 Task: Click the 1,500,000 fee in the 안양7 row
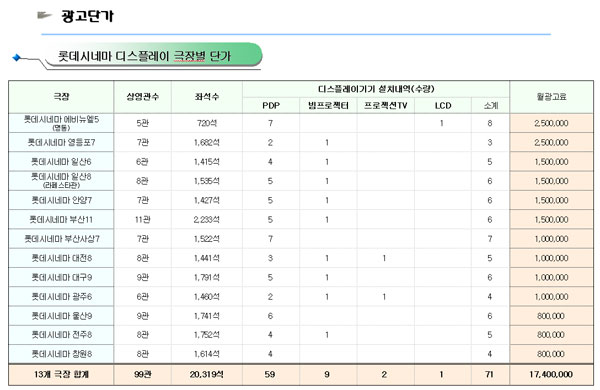coord(551,200)
